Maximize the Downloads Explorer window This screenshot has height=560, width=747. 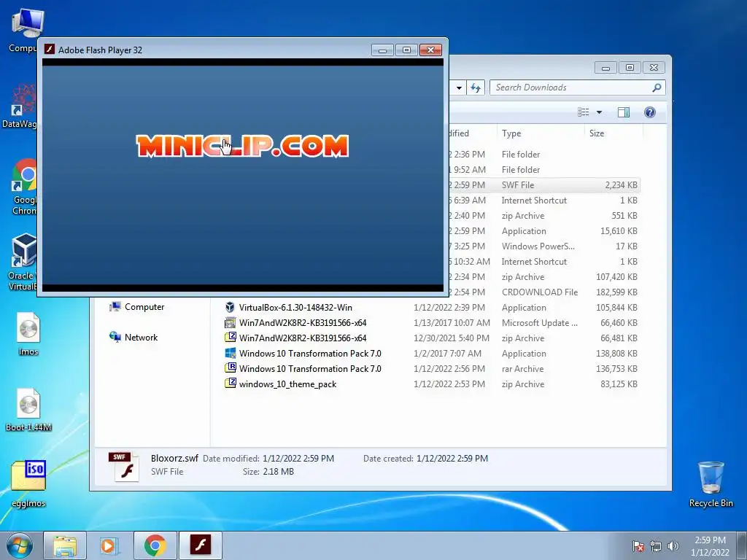pyautogui.click(x=630, y=68)
